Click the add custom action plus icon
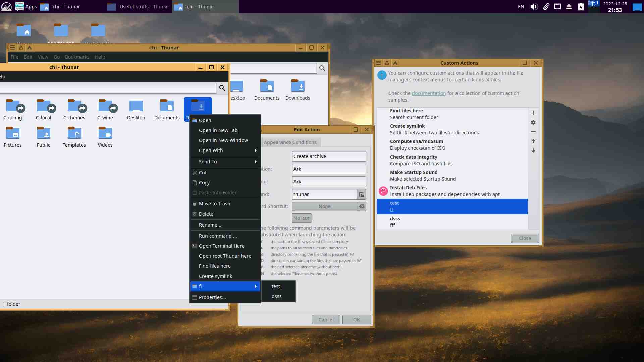 [533, 113]
